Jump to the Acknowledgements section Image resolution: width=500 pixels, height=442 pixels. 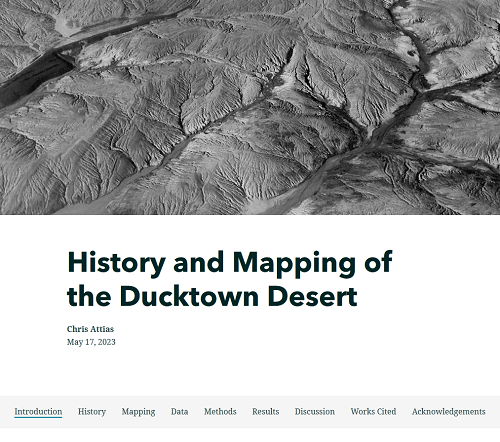pyautogui.click(x=449, y=412)
